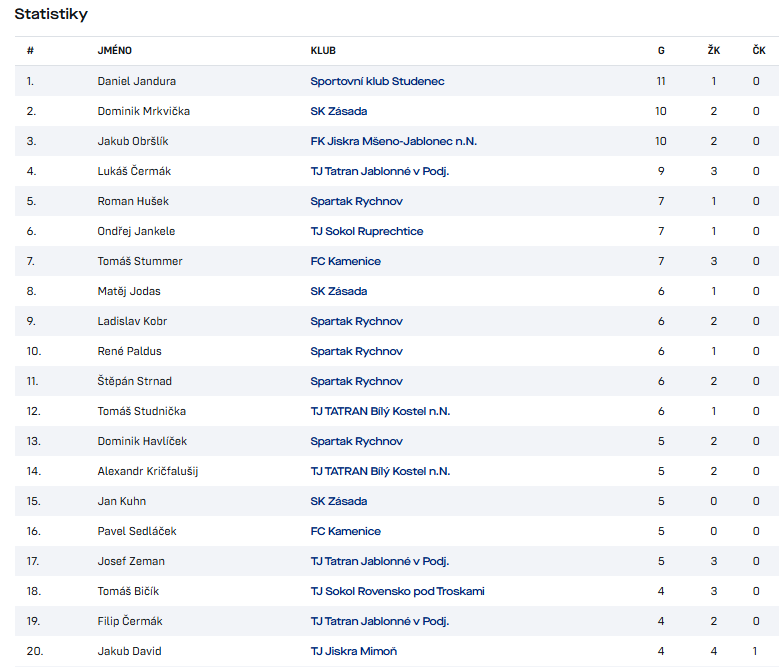Click Spartak Rychnov in Roman Hušek's row
The width and height of the screenshot is (779, 667).
tap(356, 201)
